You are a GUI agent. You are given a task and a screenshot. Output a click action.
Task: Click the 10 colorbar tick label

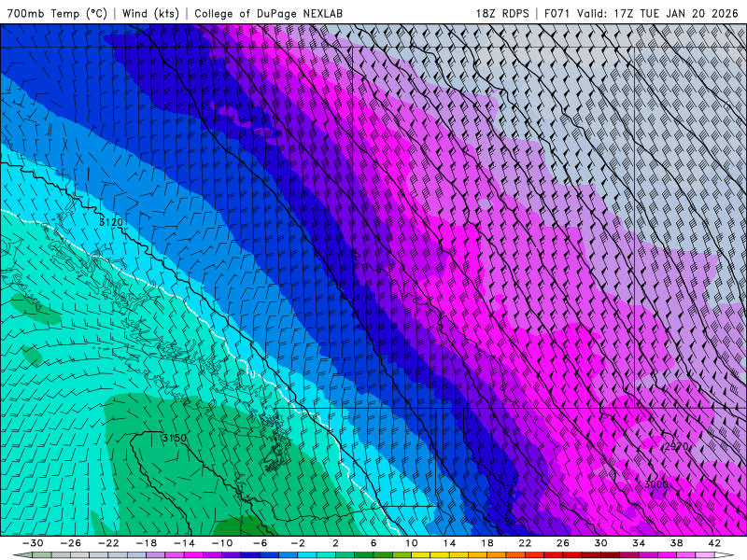click(x=412, y=543)
